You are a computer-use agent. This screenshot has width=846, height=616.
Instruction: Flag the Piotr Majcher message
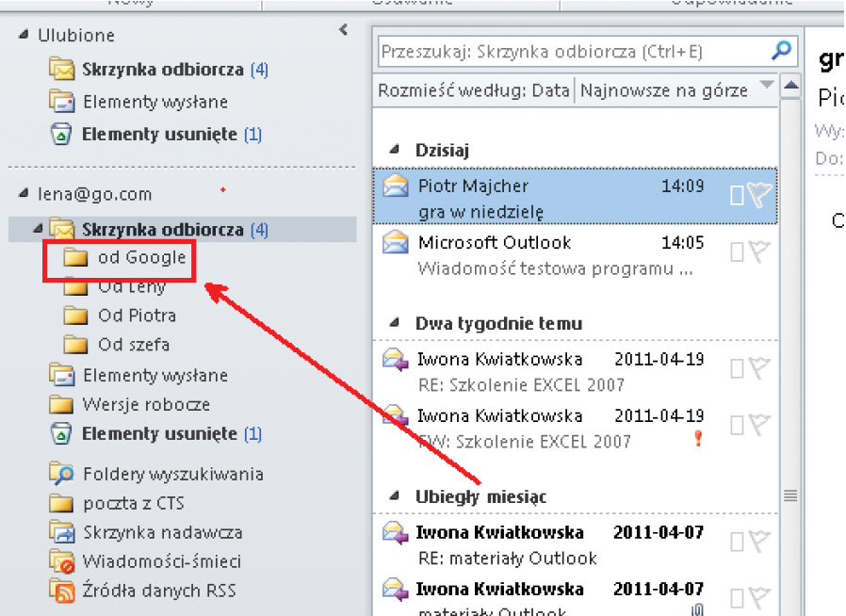[x=759, y=195]
